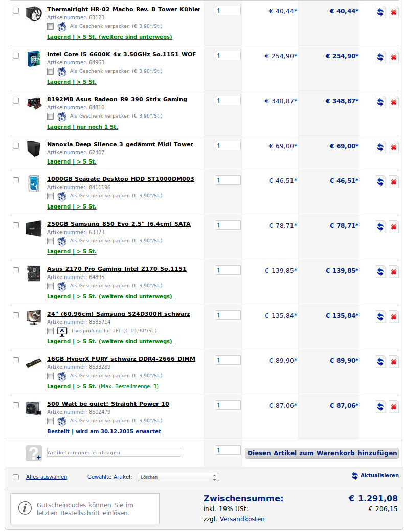Open the Gewählte Artikel Löschen dropdown
The width and height of the screenshot is (404, 532).
click(178, 477)
